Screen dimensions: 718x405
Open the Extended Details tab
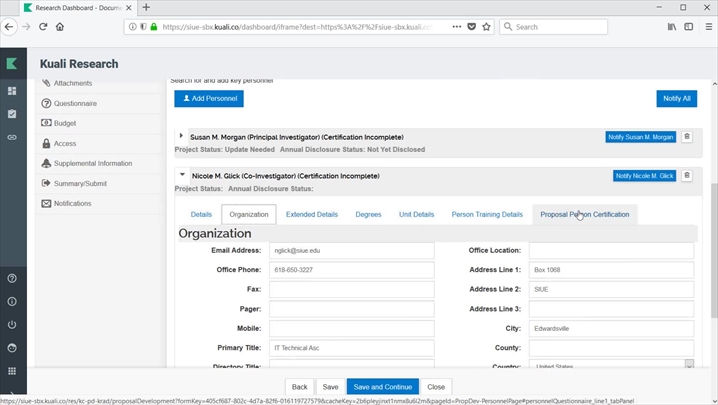pos(311,214)
